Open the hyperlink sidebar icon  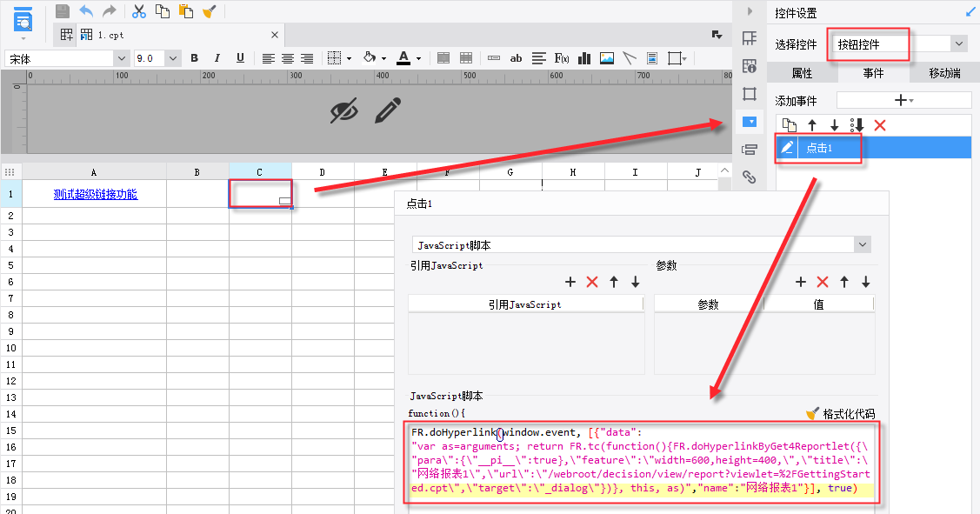[x=750, y=177]
